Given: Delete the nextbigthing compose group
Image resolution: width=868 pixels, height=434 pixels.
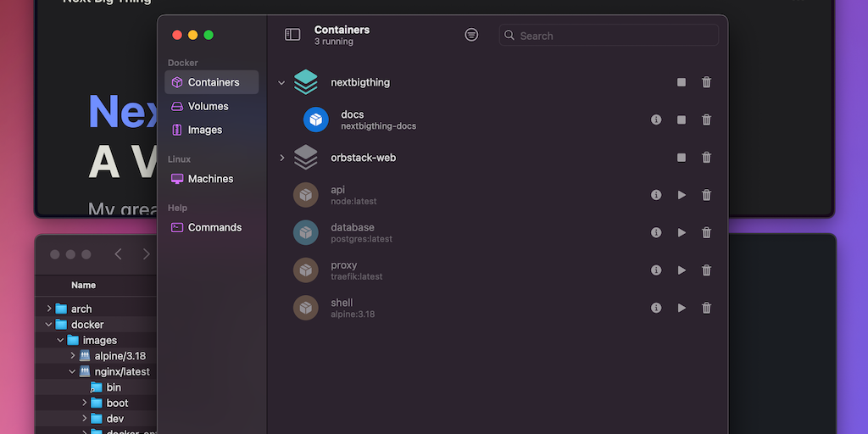Looking at the screenshot, I should [706, 82].
